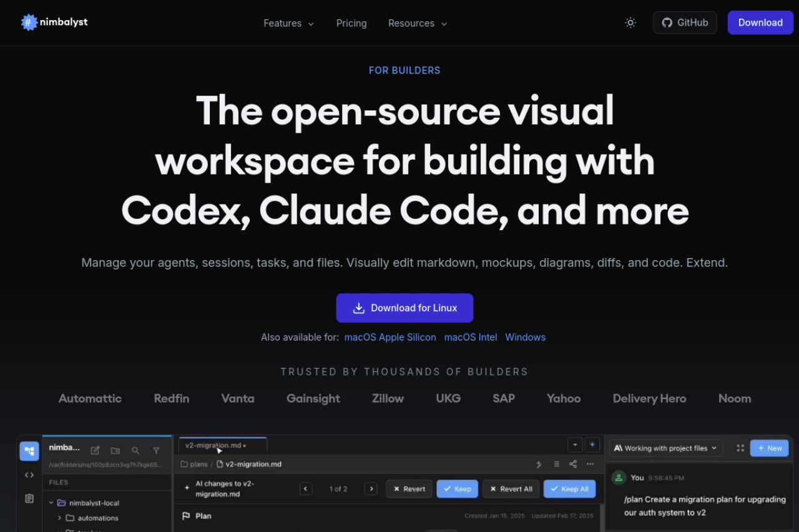Click the sparkle AI button beside tab dropdown

(x=592, y=445)
